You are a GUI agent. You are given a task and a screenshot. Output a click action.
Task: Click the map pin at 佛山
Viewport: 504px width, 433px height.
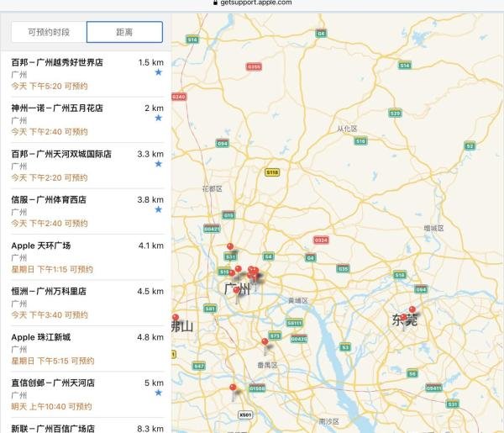click(x=176, y=318)
